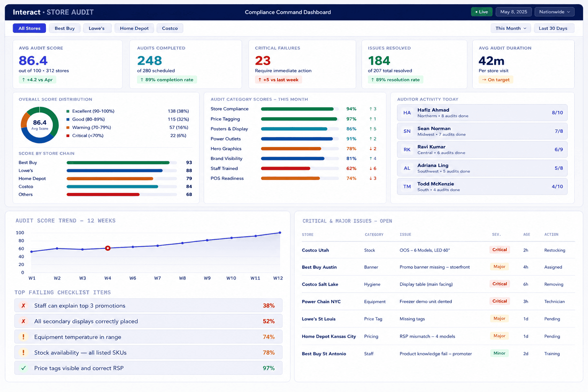Click the +5 vs last week badge
This screenshot has height=392, width=588.
click(278, 80)
